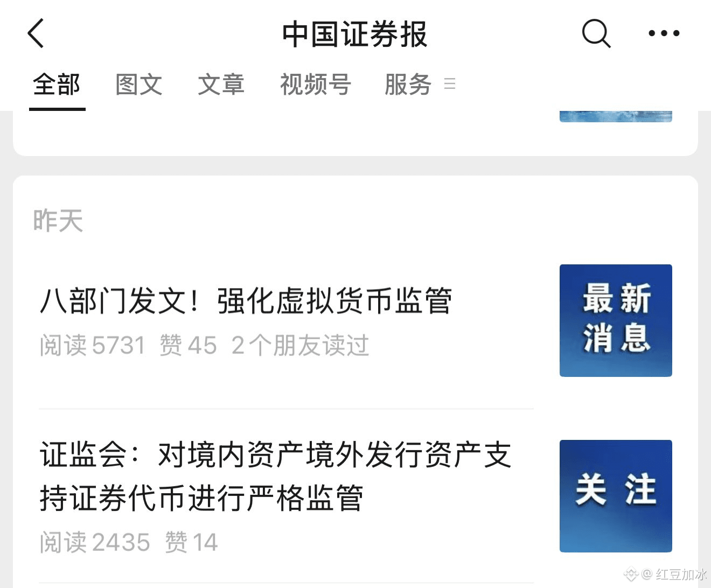The image size is (711, 588).
Task: Switch to the 图文 tab
Action: coord(139,85)
